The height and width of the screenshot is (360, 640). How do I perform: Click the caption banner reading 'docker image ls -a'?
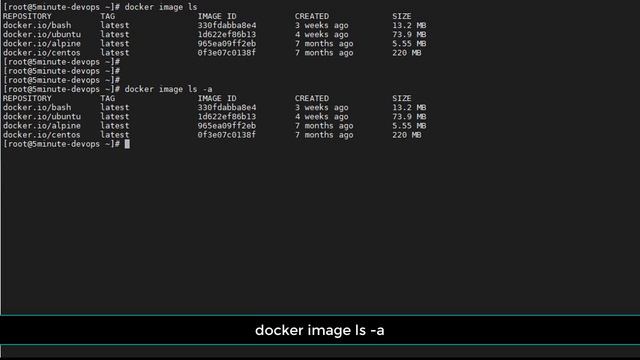coord(320,330)
